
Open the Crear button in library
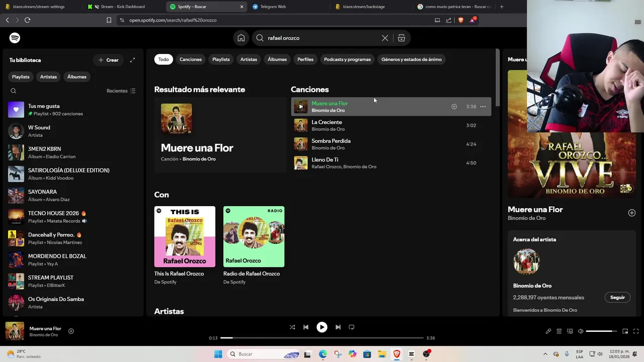pyautogui.click(x=108, y=60)
